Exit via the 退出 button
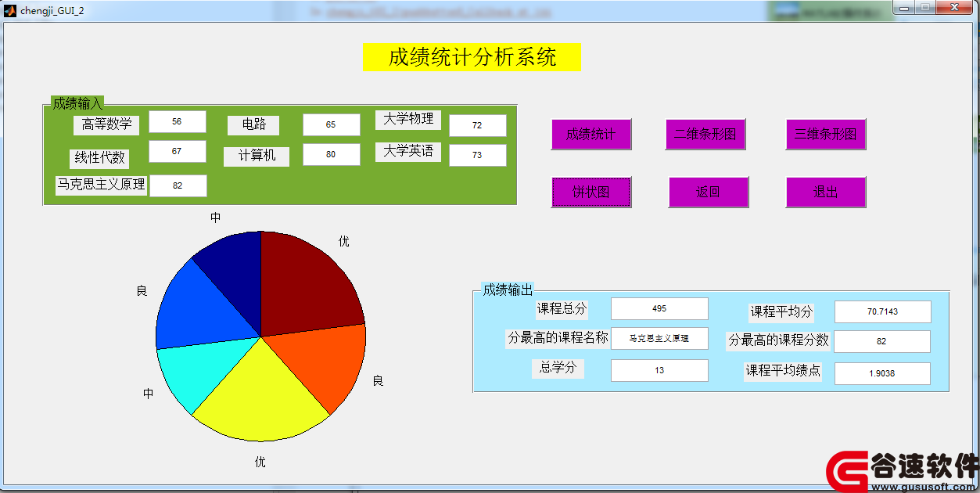 pyautogui.click(x=826, y=192)
